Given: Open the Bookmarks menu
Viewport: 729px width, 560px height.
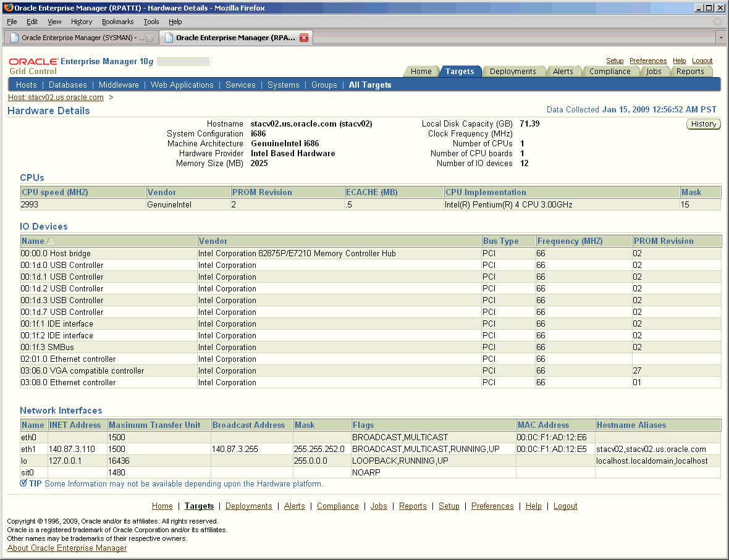Looking at the screenshot, I should coord(117,22).
